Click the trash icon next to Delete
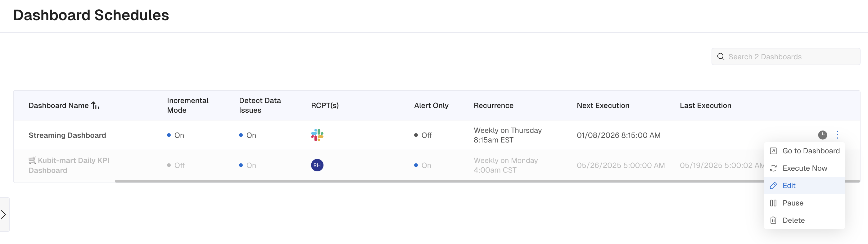Image resolution: width=868 pixels, height=244 pixels. 773,220
